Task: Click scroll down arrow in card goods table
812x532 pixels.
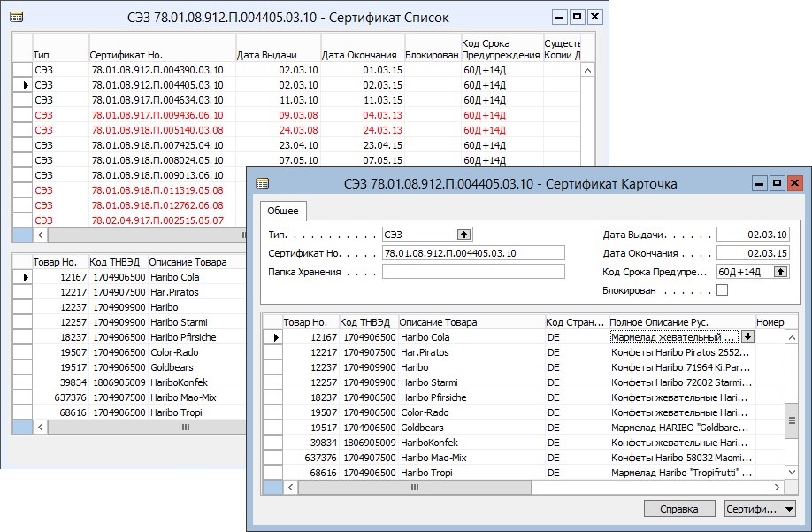Action: [x=792, y=472]
